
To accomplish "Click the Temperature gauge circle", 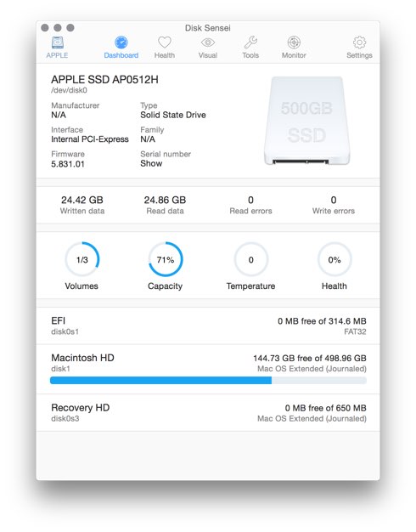I will 251,259.
